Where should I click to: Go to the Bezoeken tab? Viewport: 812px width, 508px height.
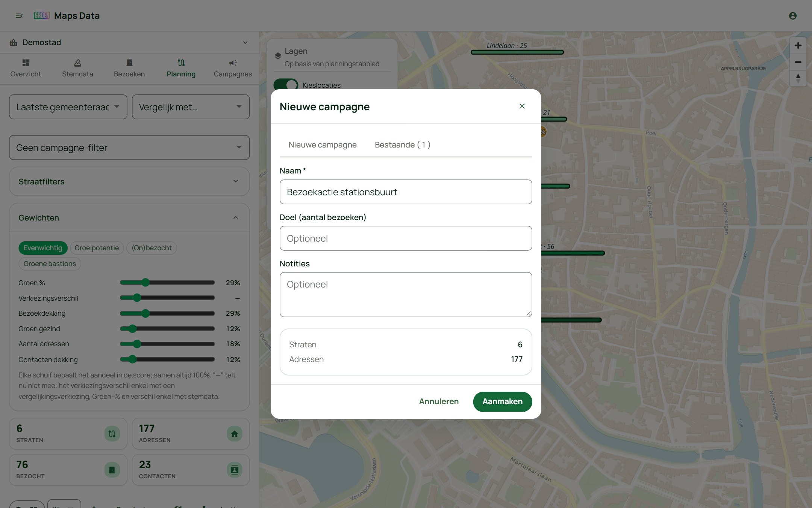click(x=129, y=68)
